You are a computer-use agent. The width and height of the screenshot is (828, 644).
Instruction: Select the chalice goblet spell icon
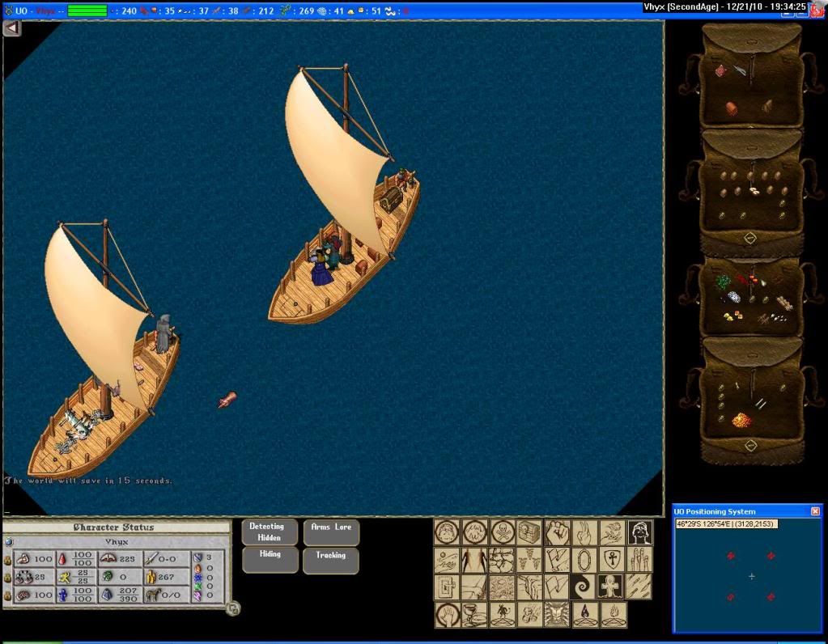click(x=475, y=615)
